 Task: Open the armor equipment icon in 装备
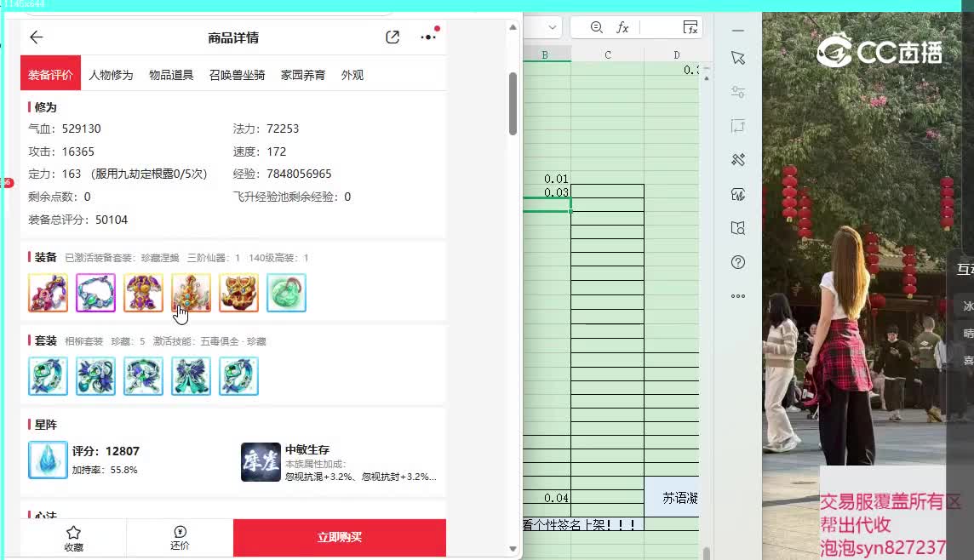[x=144, y=293]
